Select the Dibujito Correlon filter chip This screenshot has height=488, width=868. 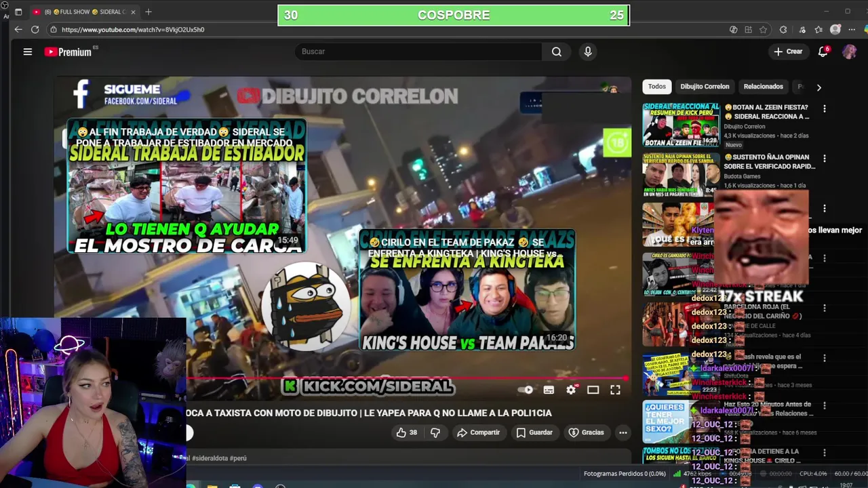(705, 87)
